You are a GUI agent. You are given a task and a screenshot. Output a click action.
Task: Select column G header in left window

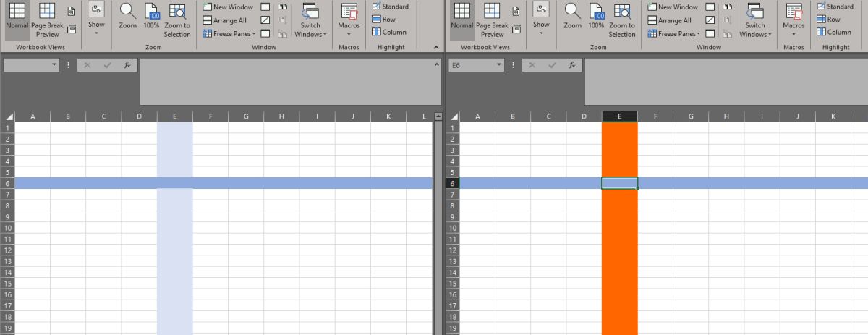click(246, 116)
